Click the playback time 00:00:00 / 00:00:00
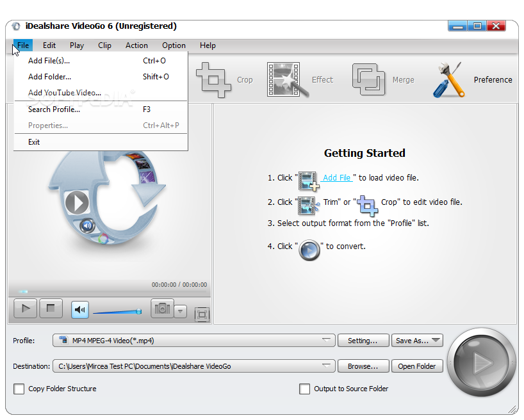524x420 pixels. point(179,285)
